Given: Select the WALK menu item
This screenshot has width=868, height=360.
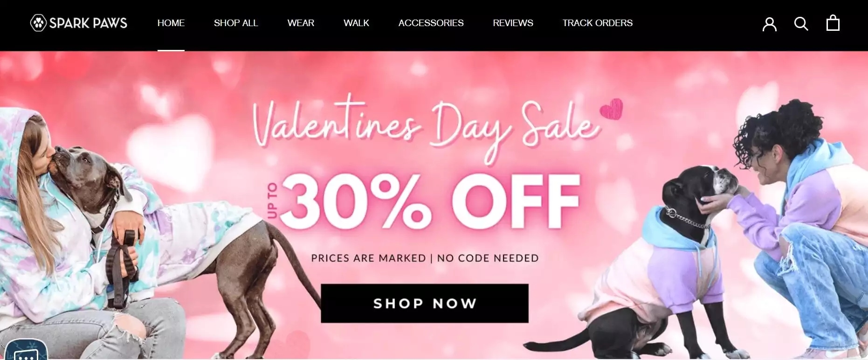Looking at the screenshot, I should click(x=356, y=23).
